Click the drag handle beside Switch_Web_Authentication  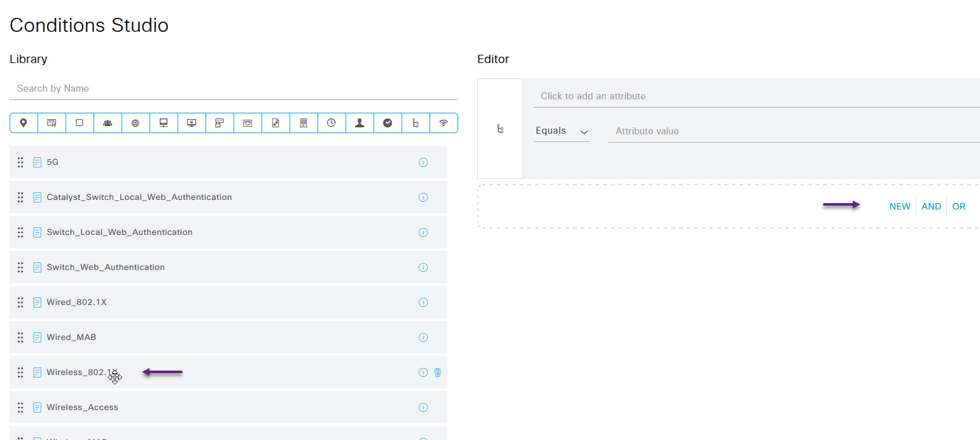(x=20, y=267)
